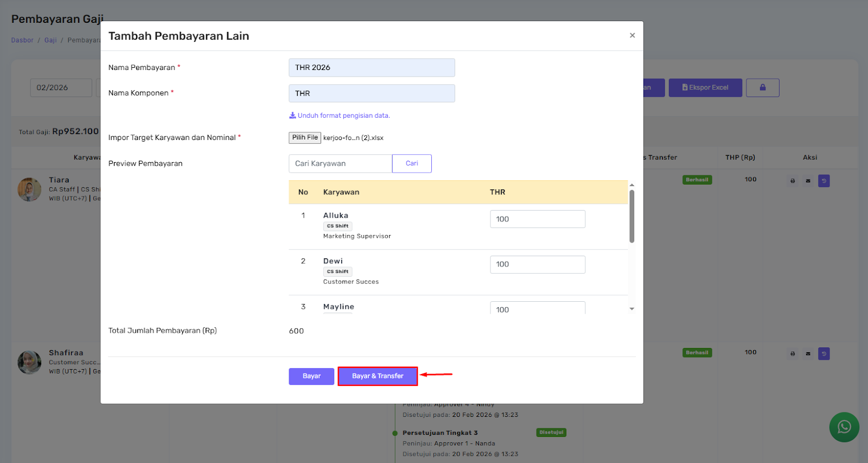The width and height of the screenshot is (868, 463).
Task: Click print icon in Tiara's row
Action: pyautogui.click(x=793, y=181)
